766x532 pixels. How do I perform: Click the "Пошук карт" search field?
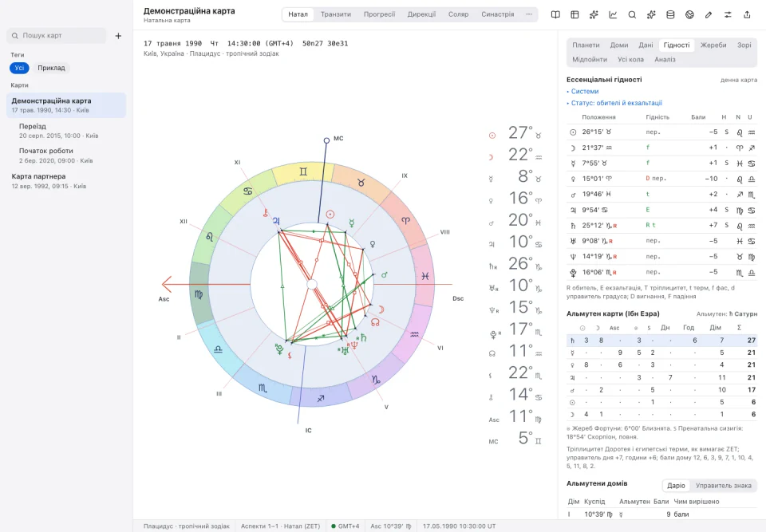click(x=57, y=36)
